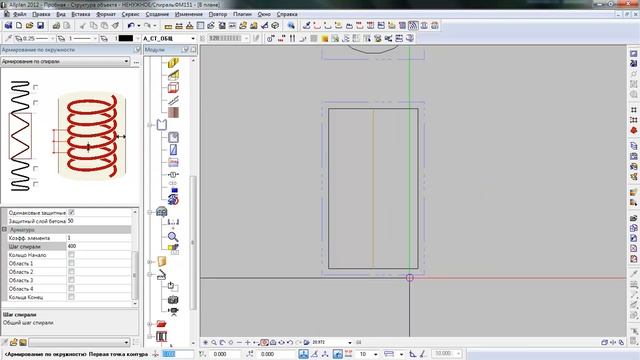Click the yellow 3D box module icon
The image size is (640, 360).
[173, 63]
